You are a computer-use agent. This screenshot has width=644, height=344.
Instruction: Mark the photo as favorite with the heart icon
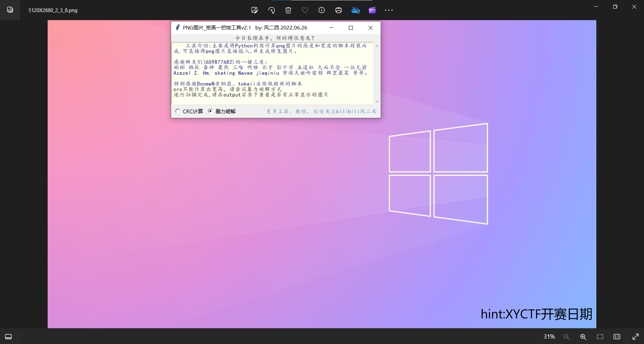tap(305, 10)
